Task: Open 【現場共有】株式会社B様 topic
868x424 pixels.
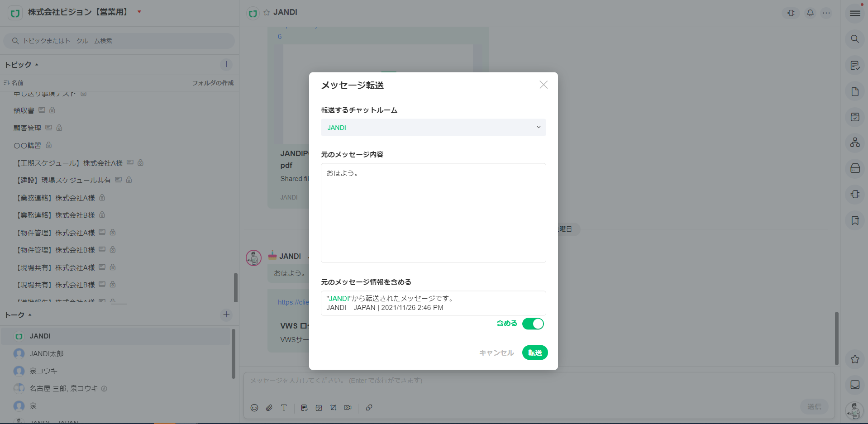Action: pos(56,285)
